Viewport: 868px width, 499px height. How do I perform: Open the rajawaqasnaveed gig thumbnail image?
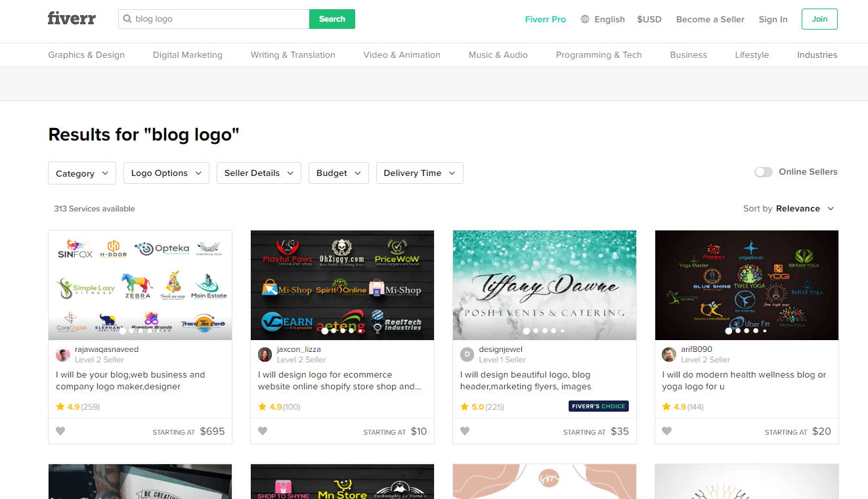(x=140, y=285)
